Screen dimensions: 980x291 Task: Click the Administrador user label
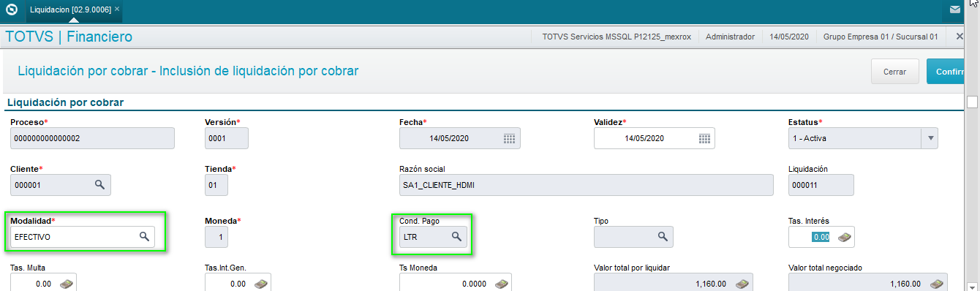(730, 36)
